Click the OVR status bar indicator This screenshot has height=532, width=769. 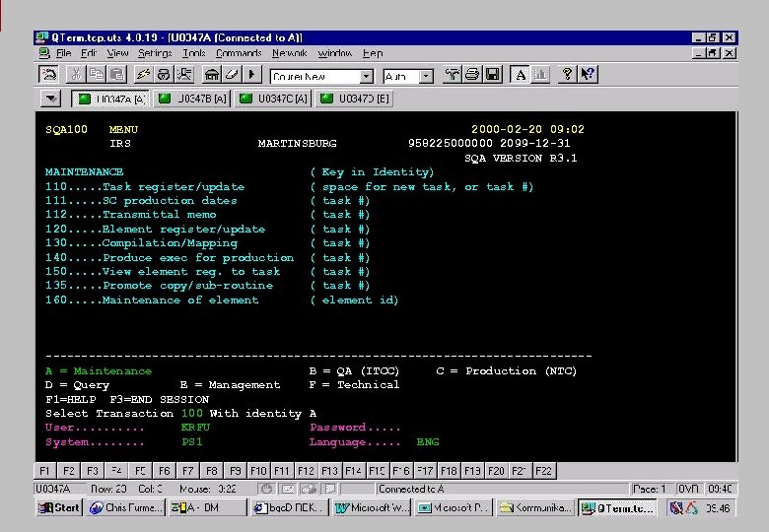point(688,489)
